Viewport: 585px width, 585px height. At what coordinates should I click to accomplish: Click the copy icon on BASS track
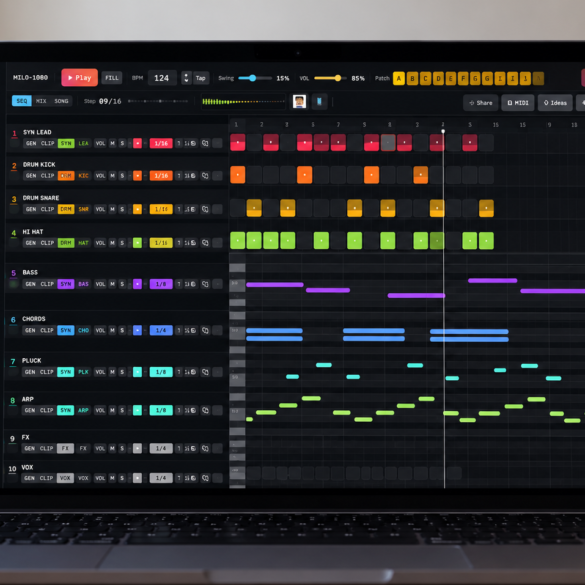point(205,284)
